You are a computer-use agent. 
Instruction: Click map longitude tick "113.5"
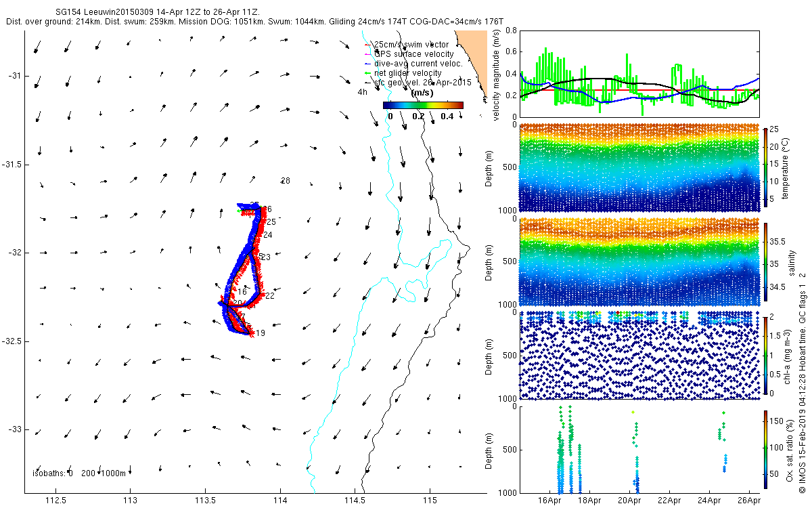205,501
